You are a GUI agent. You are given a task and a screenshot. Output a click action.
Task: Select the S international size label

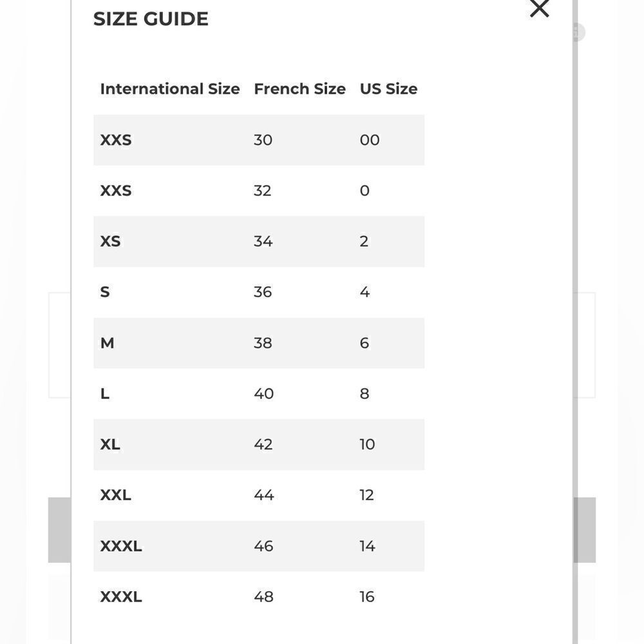[105, 292]
